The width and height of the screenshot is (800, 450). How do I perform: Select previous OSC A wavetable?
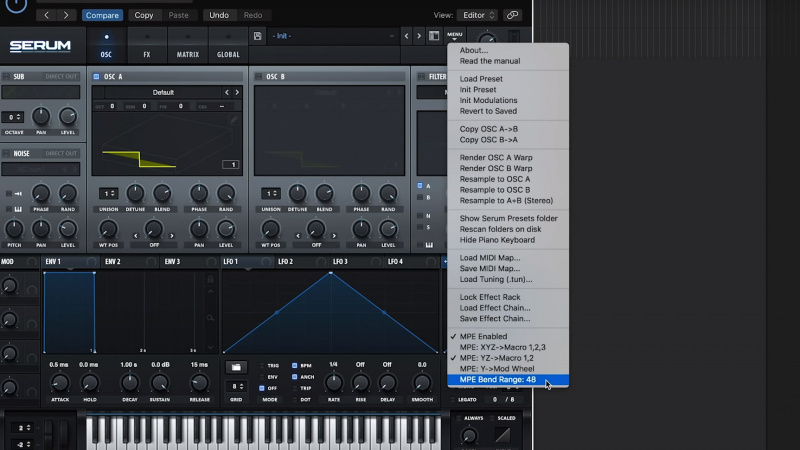coord(227,92)
